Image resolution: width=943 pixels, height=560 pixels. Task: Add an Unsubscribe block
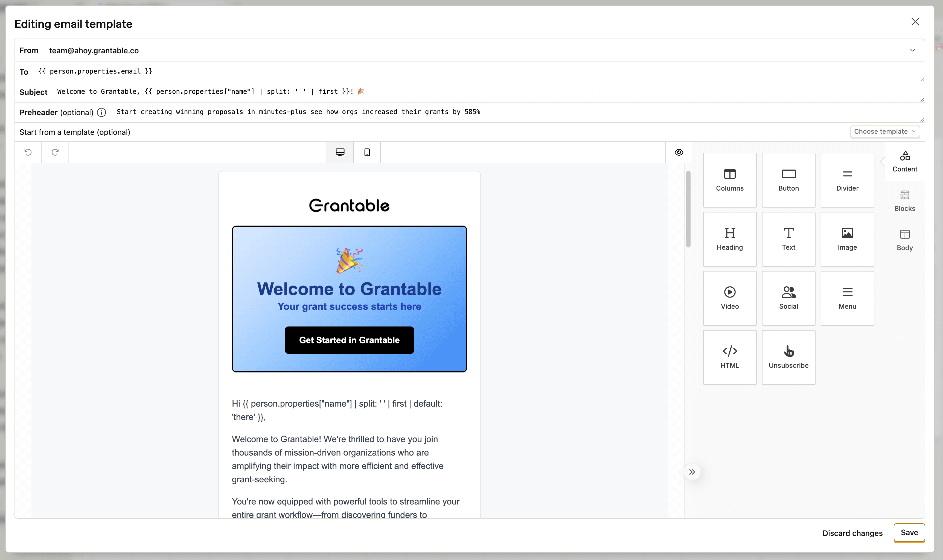point(788,357)
